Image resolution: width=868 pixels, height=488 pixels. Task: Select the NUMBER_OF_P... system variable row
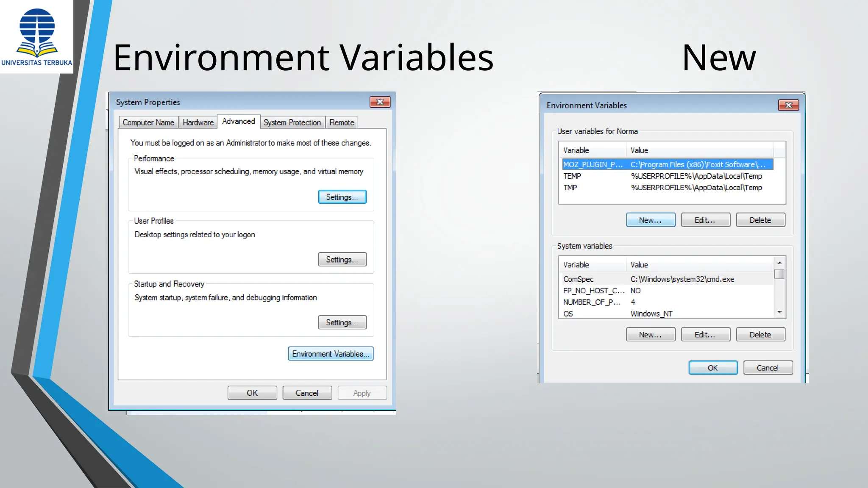click(668, 302)
